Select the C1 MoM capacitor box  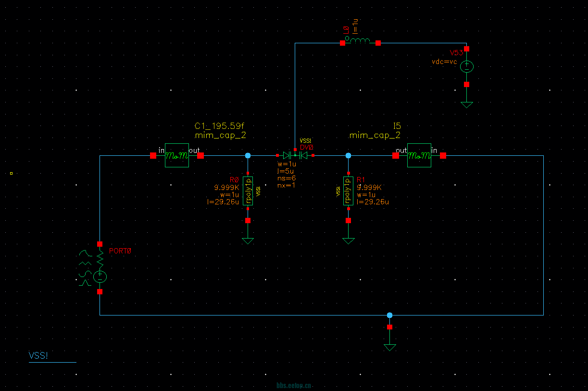[x=177, y=155]
